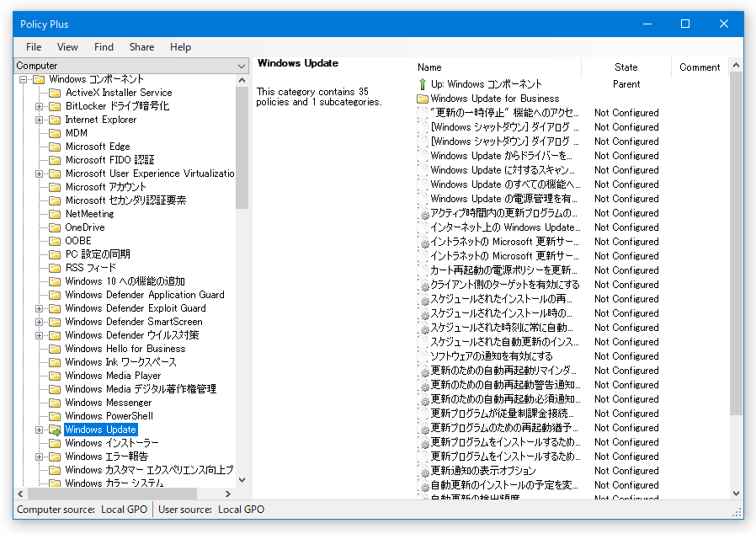Sort policies by the Name column
The height and width of the screenshot is (534, 756).
(x=498, y=67)
